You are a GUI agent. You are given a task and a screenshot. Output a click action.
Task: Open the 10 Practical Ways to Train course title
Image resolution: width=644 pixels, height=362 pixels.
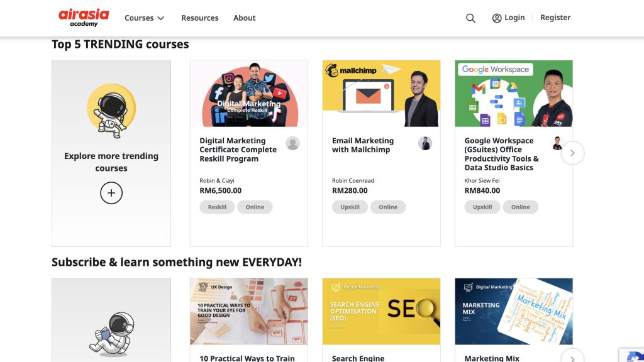tap(247, 358)
